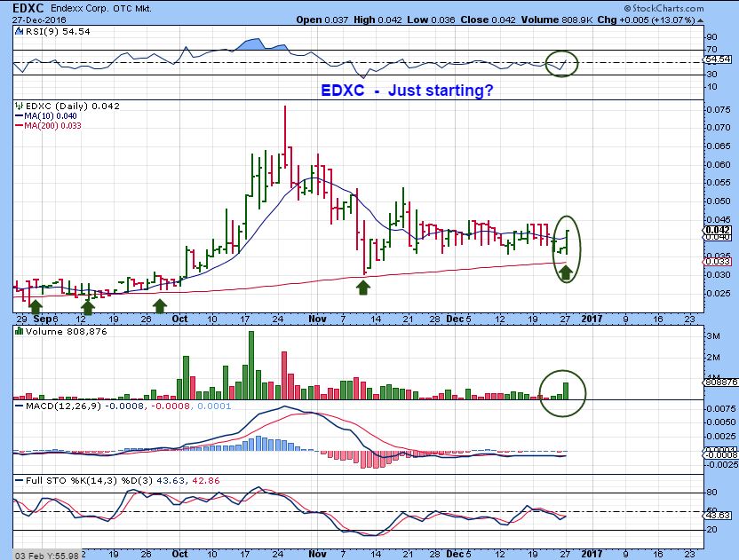The width and height of the screenshot is (739, 560).
Task: Click the -0.0025 MACD axis label
Action: (x=721, y=464)
